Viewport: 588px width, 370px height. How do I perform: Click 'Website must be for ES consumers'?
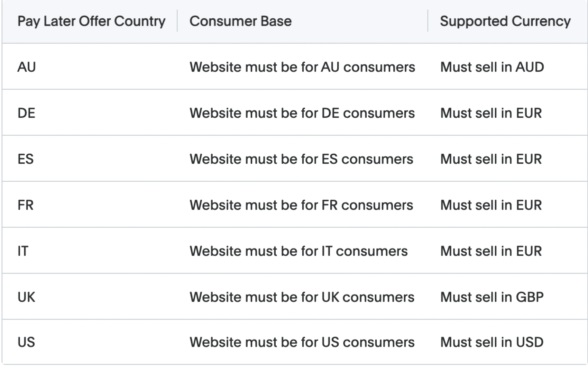pos(301,159)
